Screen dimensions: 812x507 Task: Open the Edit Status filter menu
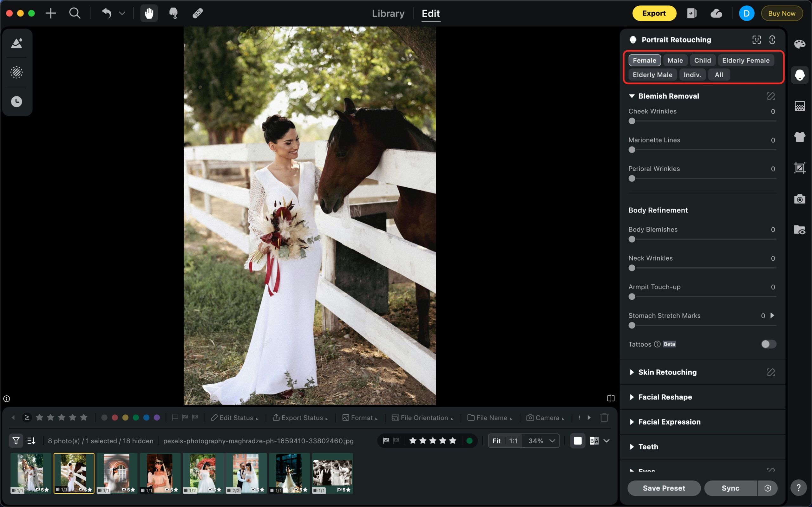[x=234, y=418]
